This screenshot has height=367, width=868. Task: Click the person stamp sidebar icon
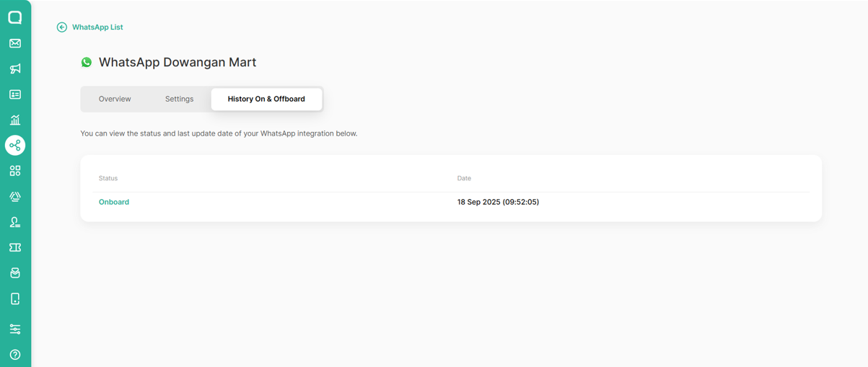15,222
